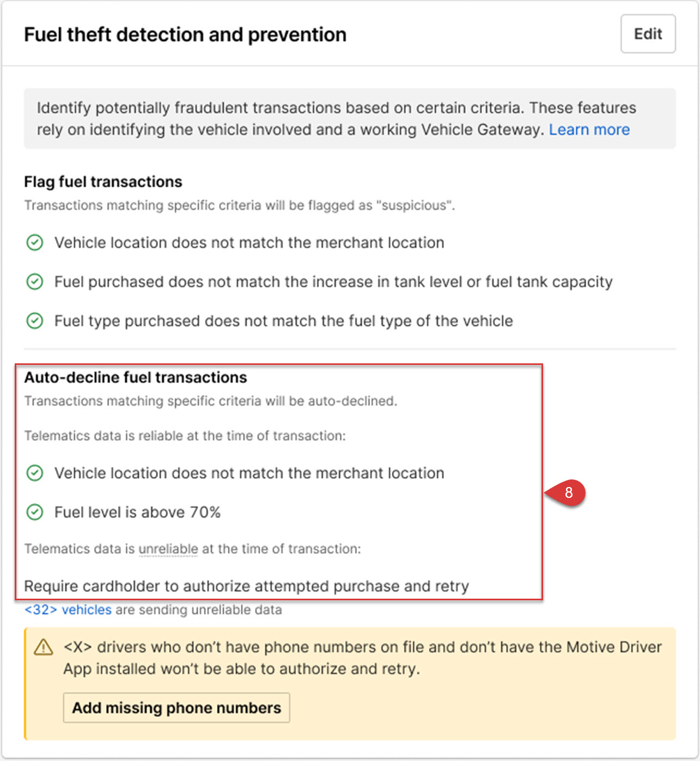Click check icon next to fuel tank capacity criterion
This screenshot has width=700, height=761.
(x=35, y=282)
